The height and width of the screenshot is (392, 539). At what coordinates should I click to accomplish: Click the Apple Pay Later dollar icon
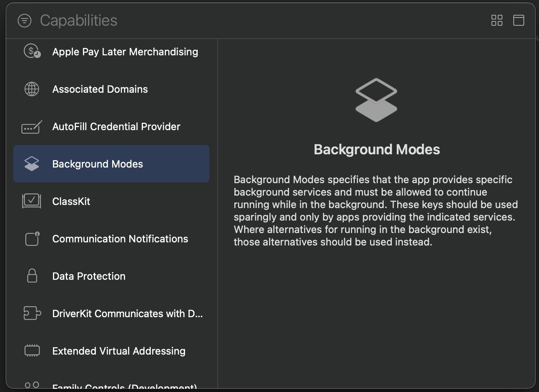(32, 51)
